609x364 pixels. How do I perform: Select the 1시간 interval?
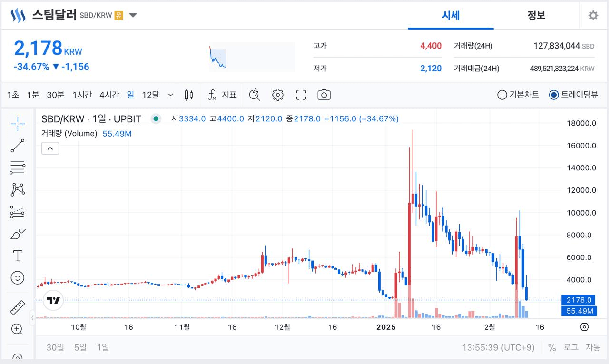(82, 95)
